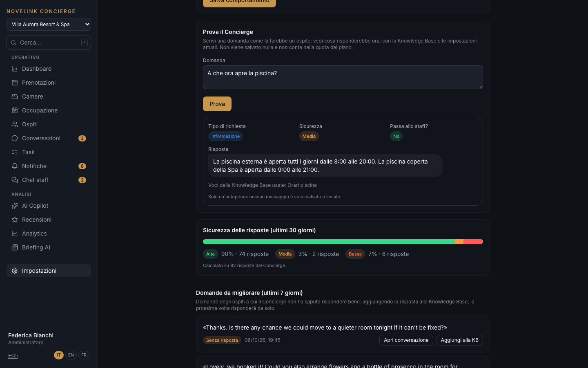588x368 pixels.
Task: Click the Conversazioni count badge 3
Action: (x=82, y=138)
